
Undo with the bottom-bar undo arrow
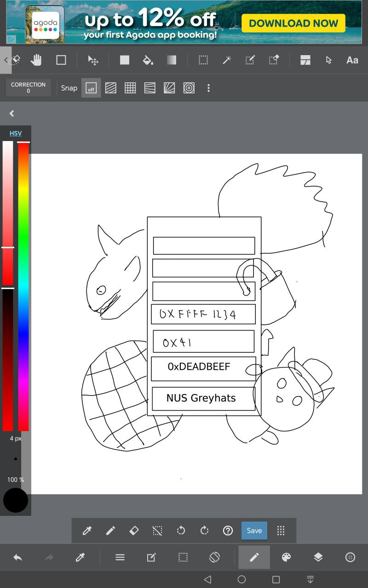[x=17, y=557]
